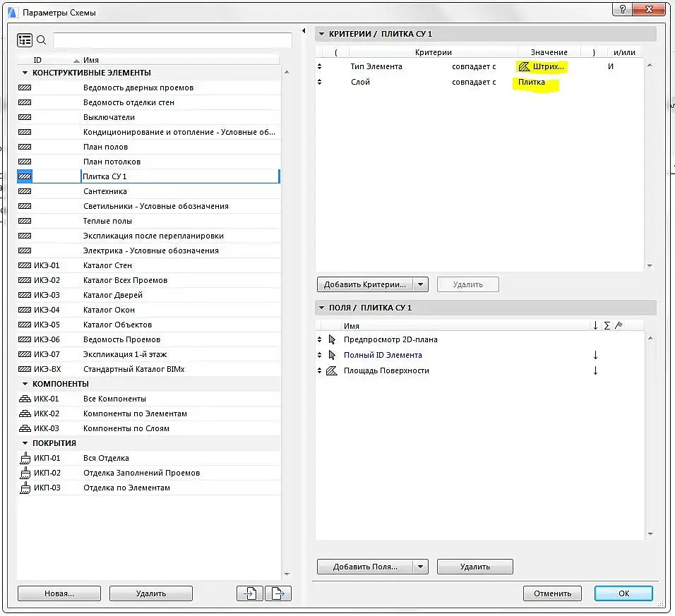
Task: Click the flag column header icon
Action: [x=619, y=325]
